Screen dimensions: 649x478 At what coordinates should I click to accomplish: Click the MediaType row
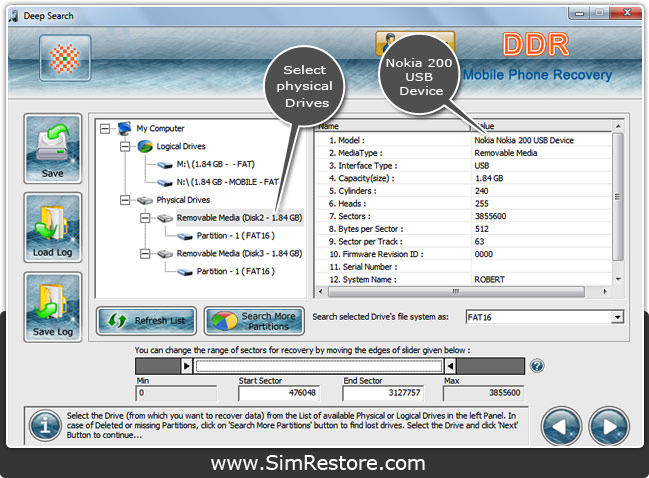pyautogui.click(x=463, y=153)
